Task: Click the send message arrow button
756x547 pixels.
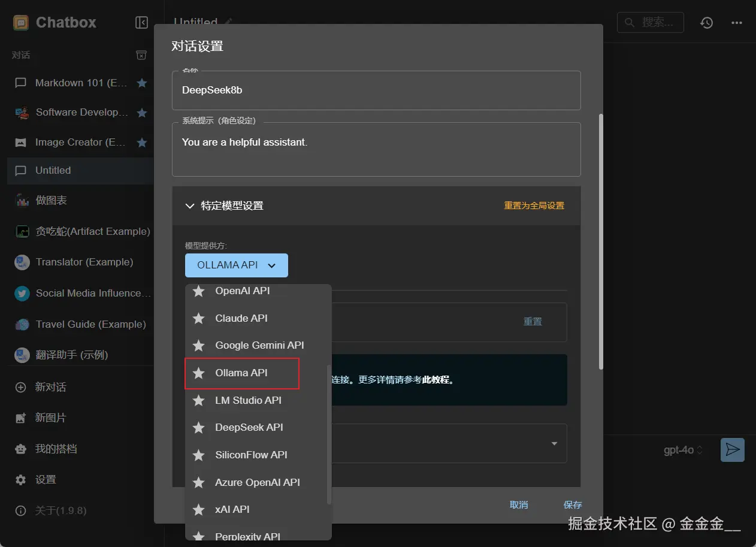Action: [732, 450]
